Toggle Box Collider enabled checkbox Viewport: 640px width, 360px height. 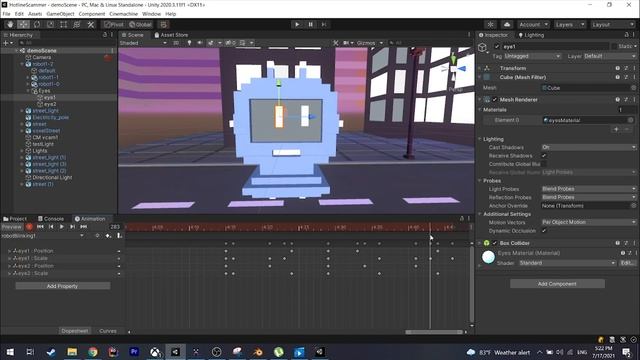click(495, 243)
